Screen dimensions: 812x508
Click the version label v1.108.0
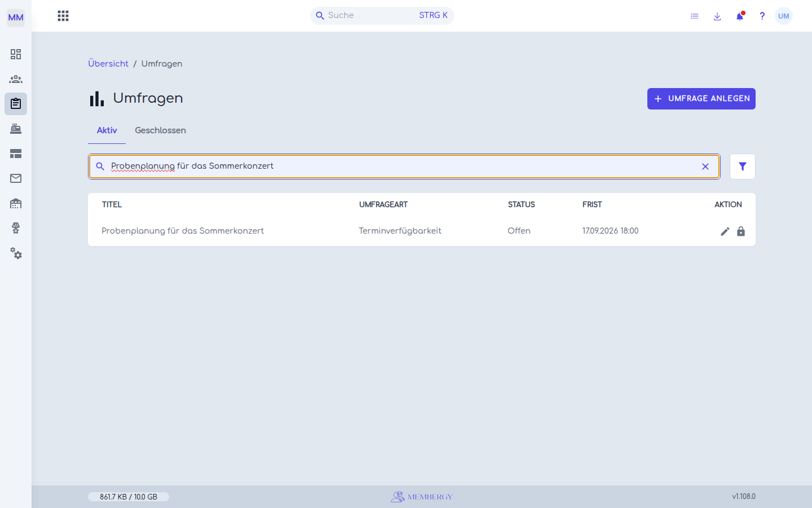(744, 497)
